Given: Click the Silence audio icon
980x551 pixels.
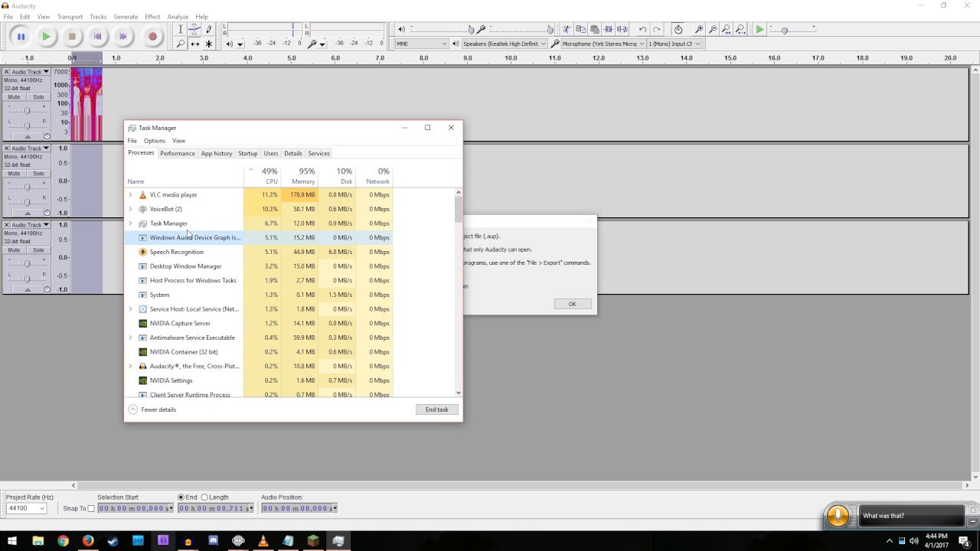Looking at the screenshot, I should (622, 29).
